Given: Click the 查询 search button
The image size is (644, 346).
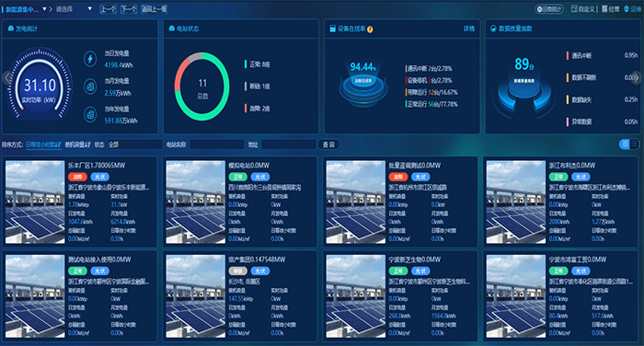Looking at the screenshot, I should [328, 144].
